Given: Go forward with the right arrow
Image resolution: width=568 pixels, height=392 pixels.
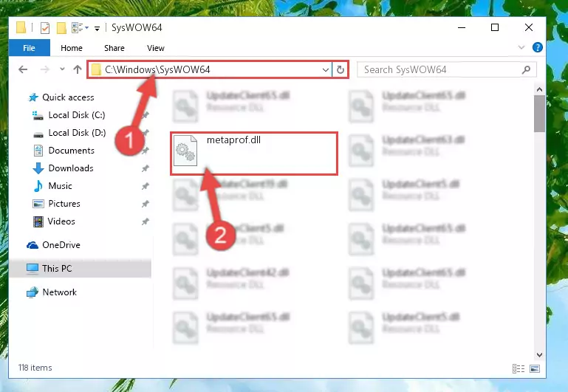Looking at the screenshot, I should [x=45, y=69].
